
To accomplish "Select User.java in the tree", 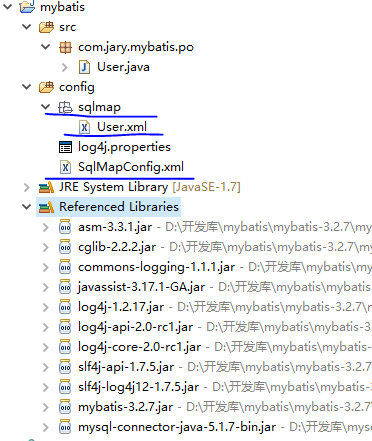I will pos(123,67).
